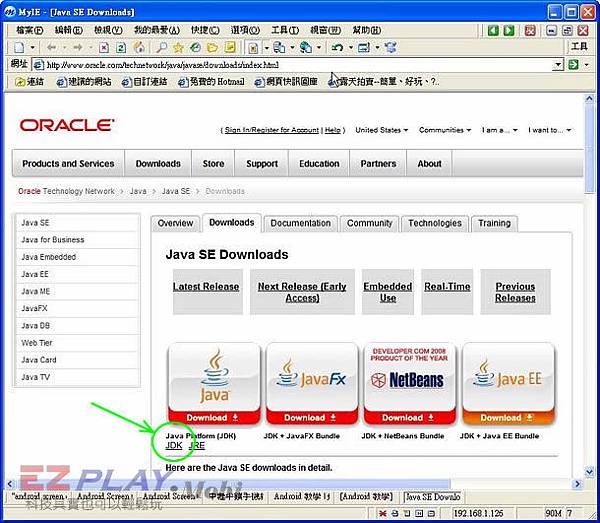Screen dimensions: 600x523
Task: Open the United States country dropdown
Action: click(x=382, y=130)
